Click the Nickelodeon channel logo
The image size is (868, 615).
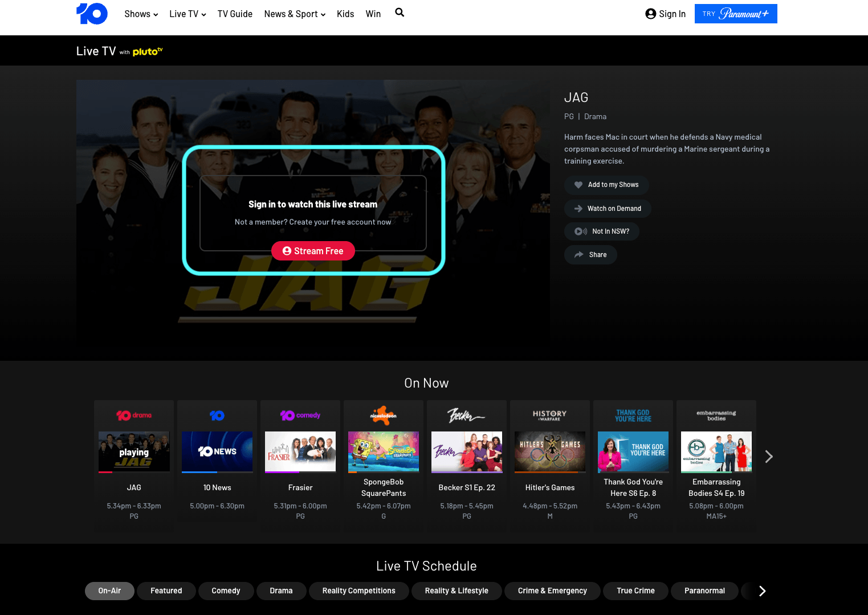(x=384, y=416)
